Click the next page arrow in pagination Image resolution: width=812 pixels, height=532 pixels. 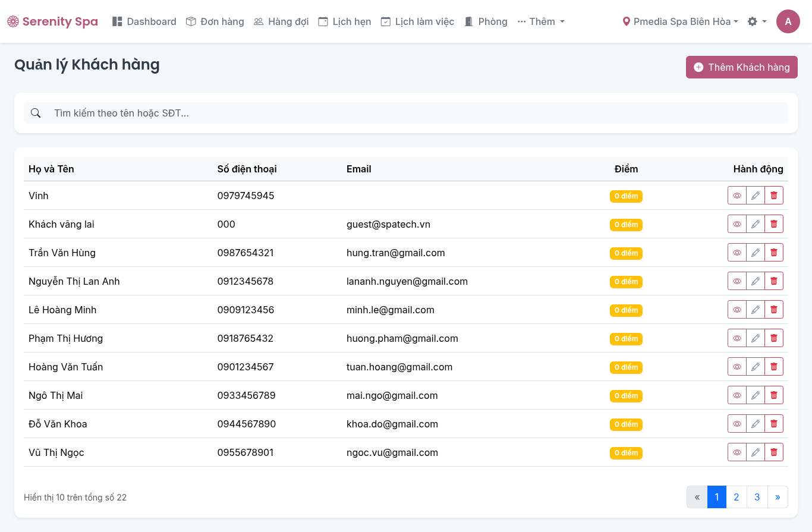point(778,497)
